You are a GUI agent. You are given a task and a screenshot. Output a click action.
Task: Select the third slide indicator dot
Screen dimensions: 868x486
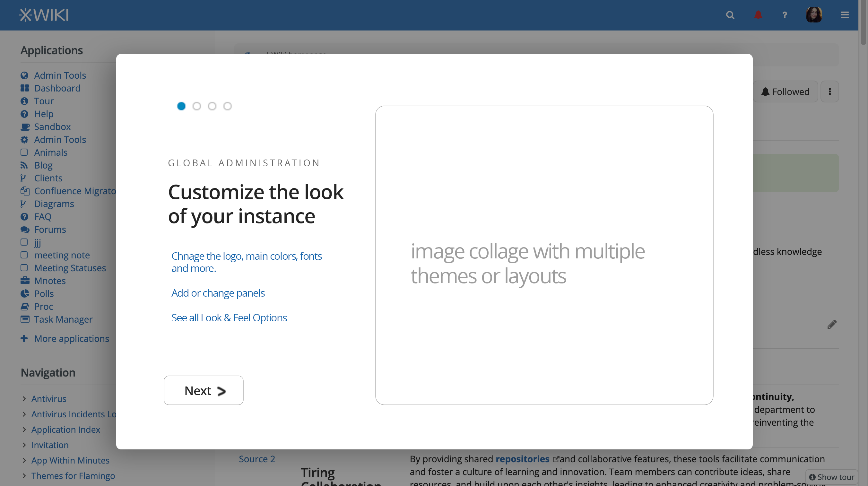212,106
